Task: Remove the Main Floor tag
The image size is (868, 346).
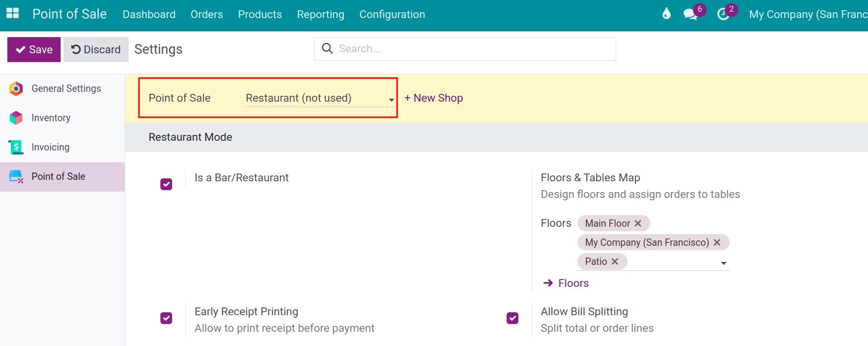Action: point(638,223)
